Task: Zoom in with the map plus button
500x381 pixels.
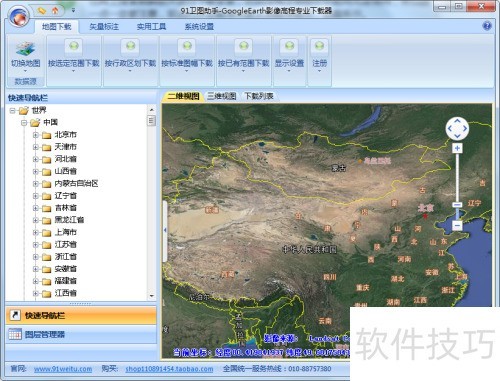Action: click(457, 148)
